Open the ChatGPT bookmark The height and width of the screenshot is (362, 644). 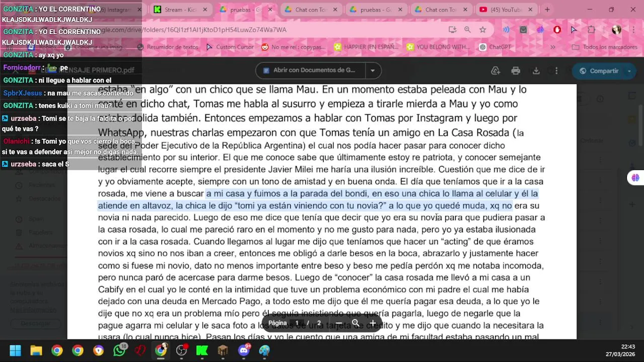[x=495, y=47]
